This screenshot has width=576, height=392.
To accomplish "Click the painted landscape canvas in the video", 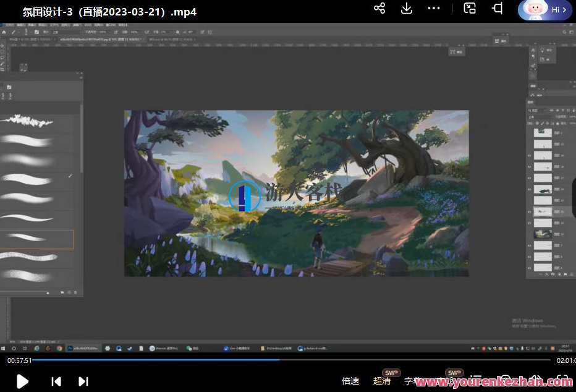I will click(296, 193).
